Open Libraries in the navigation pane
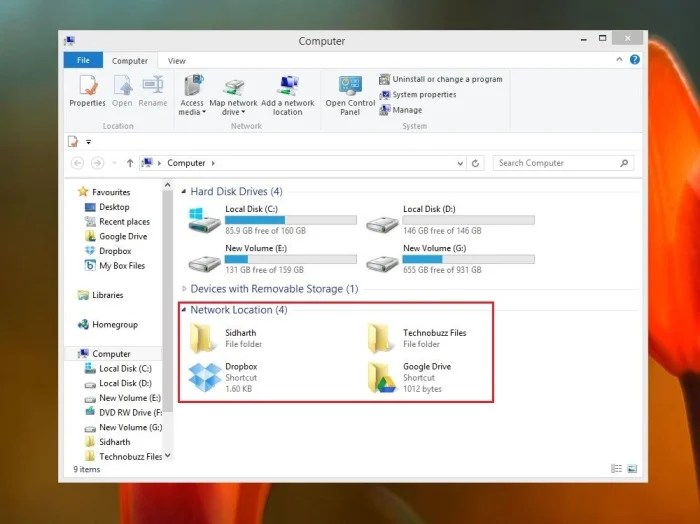The height and width of the screenshot is (524, 700). pyautogui.click(x=100, y=295)
